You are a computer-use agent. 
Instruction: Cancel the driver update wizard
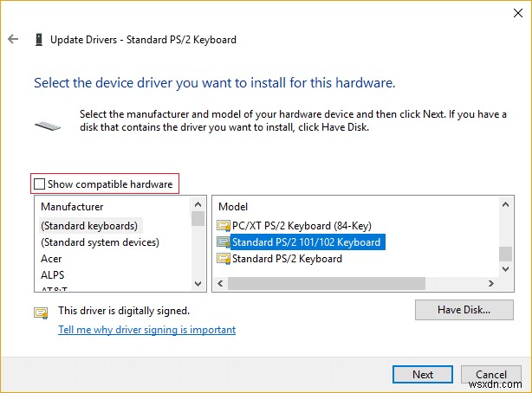pyautogui.click(x=491, y=375)
